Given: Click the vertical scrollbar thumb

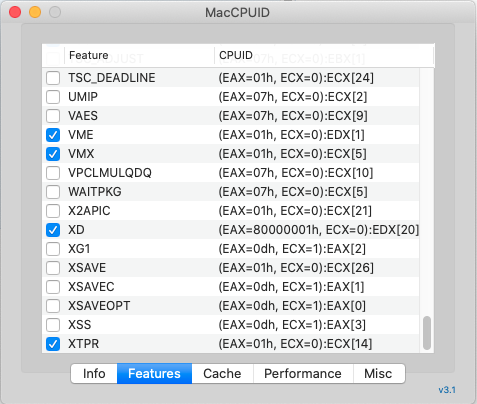Looking at the screenshot, I should 427,333.
